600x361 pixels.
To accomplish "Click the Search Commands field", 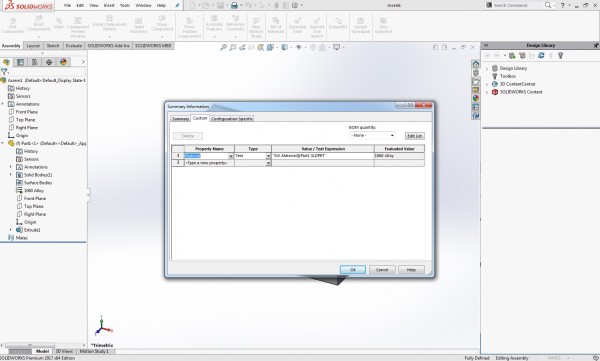I will 514,5.
